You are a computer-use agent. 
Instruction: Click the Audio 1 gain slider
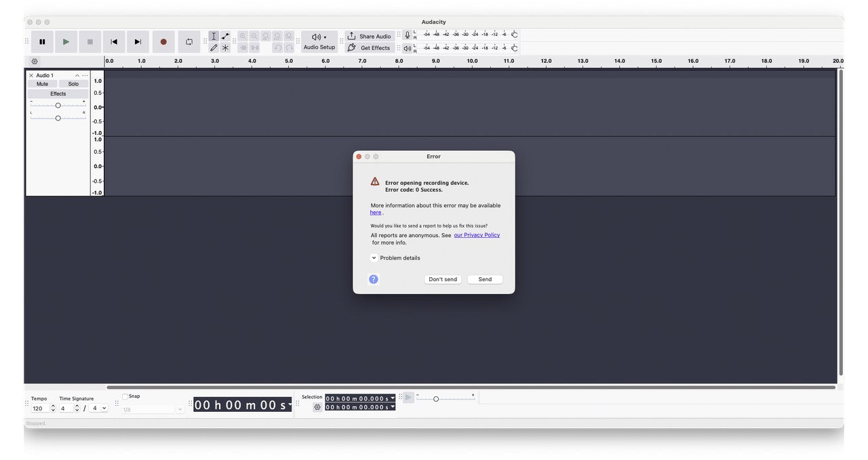[58, 105]
